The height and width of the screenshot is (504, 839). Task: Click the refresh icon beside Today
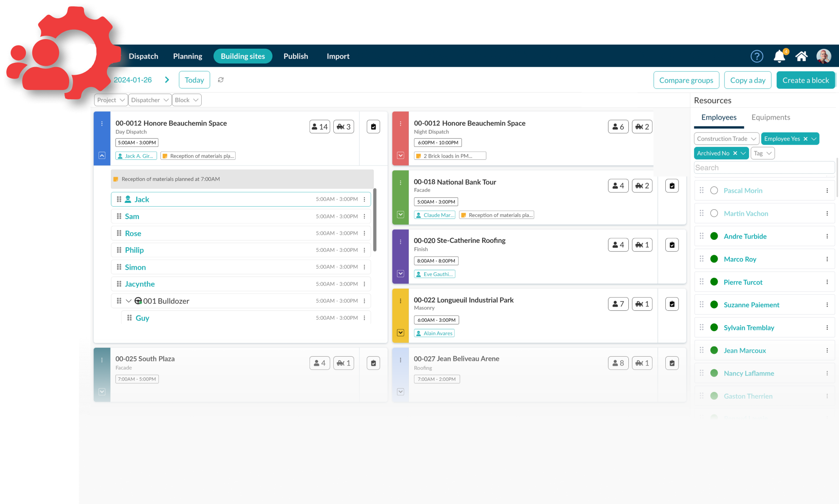tap(221, 80)
